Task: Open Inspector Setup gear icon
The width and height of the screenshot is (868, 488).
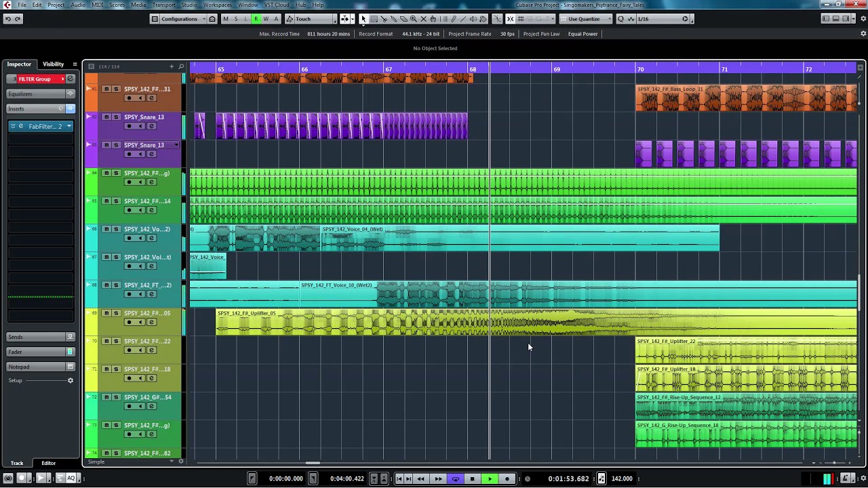Action: [70, 380]
